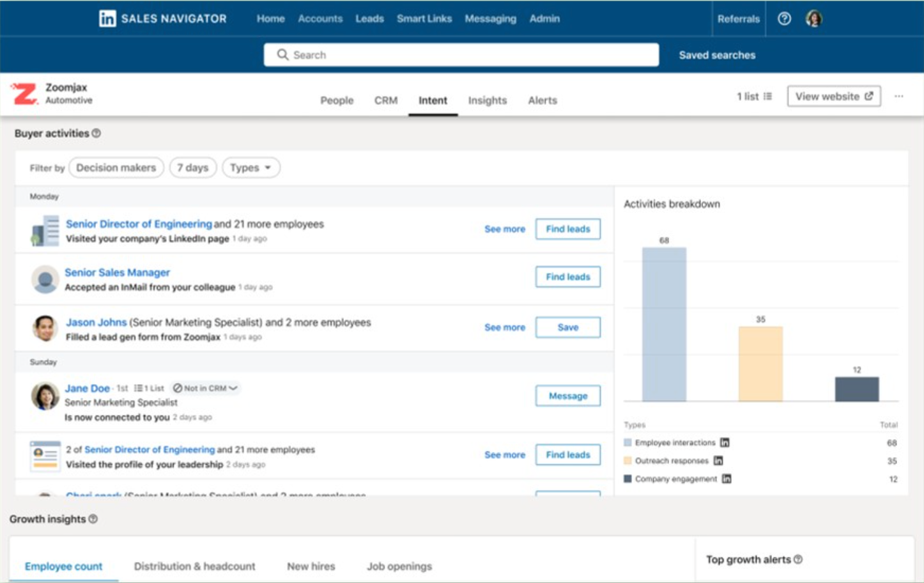The image size is (924, 583).
Task: Click Find leads for the Senior Sales Manager row
Action: 568,277
